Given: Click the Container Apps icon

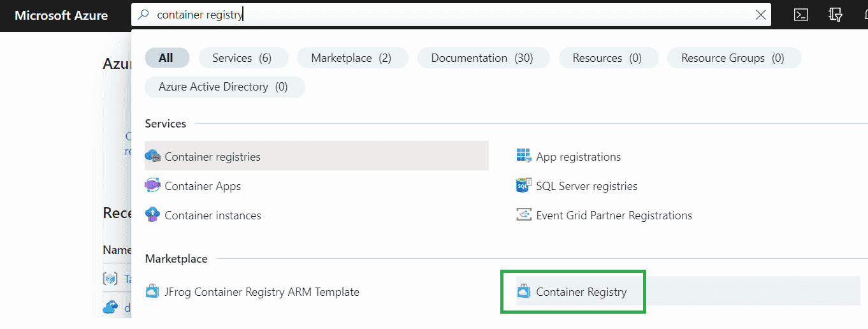Looking at the screenshot, I should (x=152, y=186).
